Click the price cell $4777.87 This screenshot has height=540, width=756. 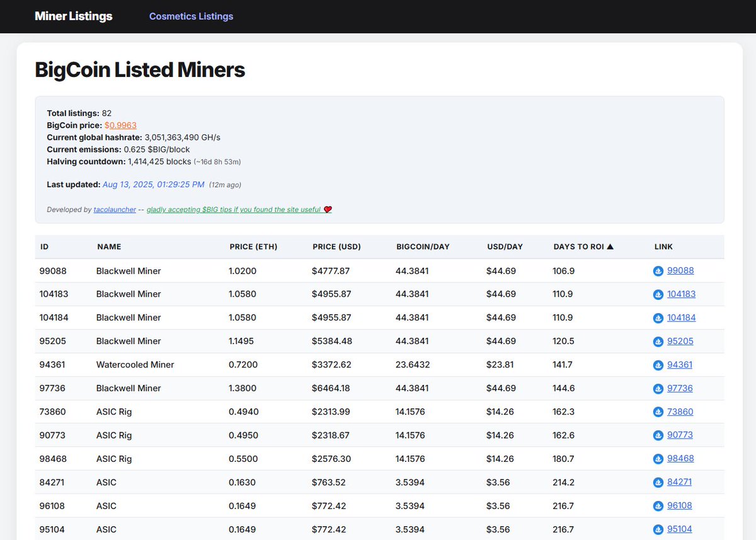[330, 271]
